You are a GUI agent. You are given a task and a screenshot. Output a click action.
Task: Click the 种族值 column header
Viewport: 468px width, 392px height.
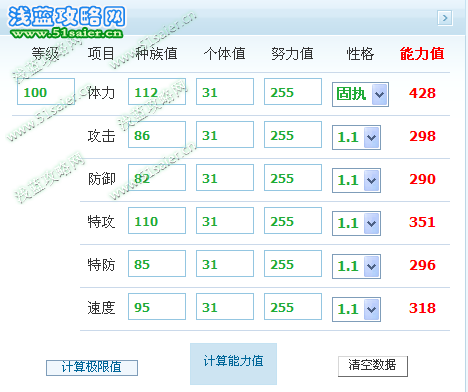[156, 54]
